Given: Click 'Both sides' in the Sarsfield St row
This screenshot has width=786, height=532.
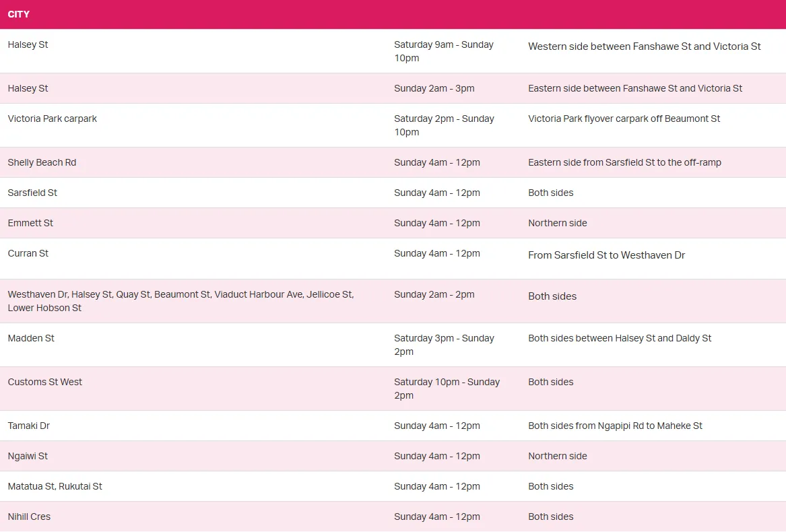Looking at the screenshot, I should [x=551, y=193].
